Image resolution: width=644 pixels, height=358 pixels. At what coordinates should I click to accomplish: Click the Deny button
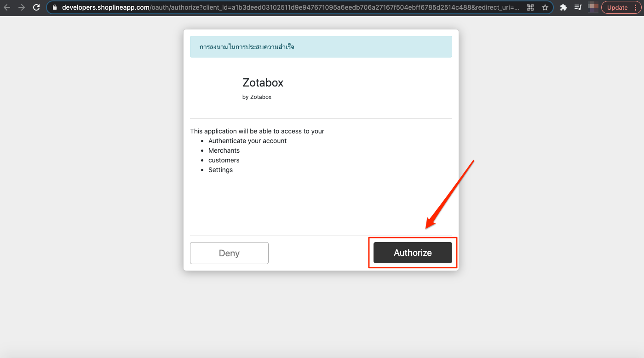point(229,253)
